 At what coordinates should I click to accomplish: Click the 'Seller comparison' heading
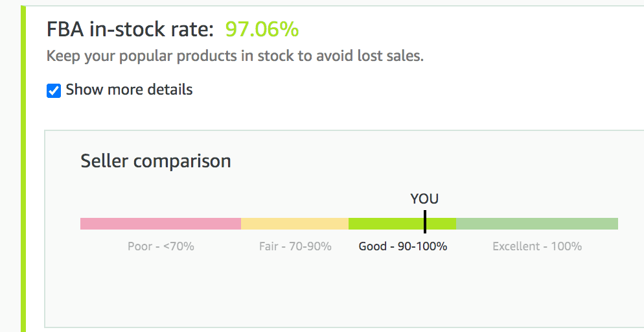point(155,161)
